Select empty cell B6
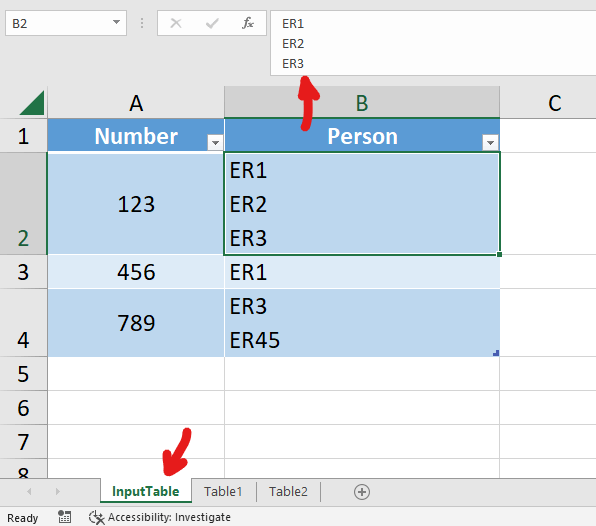This screenshot has width=596, height=526. (x=362, y=407)
